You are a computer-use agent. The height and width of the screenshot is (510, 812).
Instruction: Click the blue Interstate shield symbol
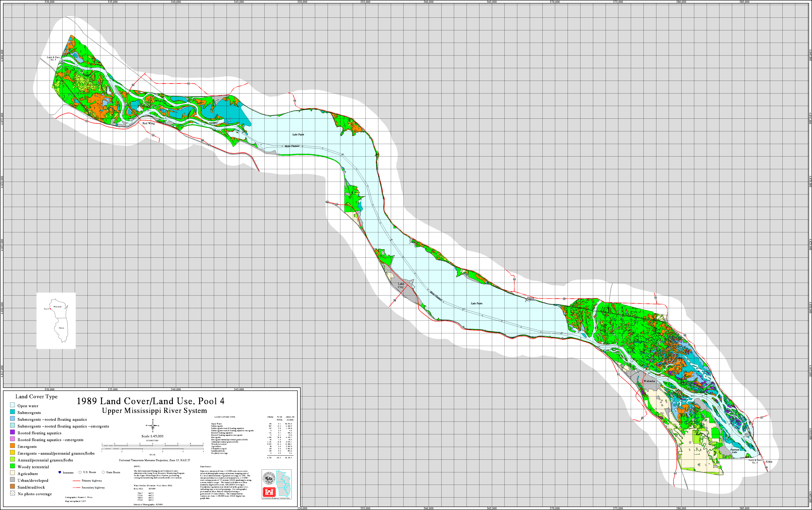point(60,472)
